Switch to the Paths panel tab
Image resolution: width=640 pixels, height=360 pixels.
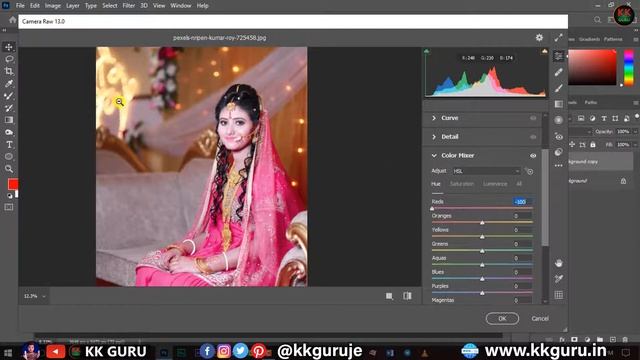[x=591, y=102]
